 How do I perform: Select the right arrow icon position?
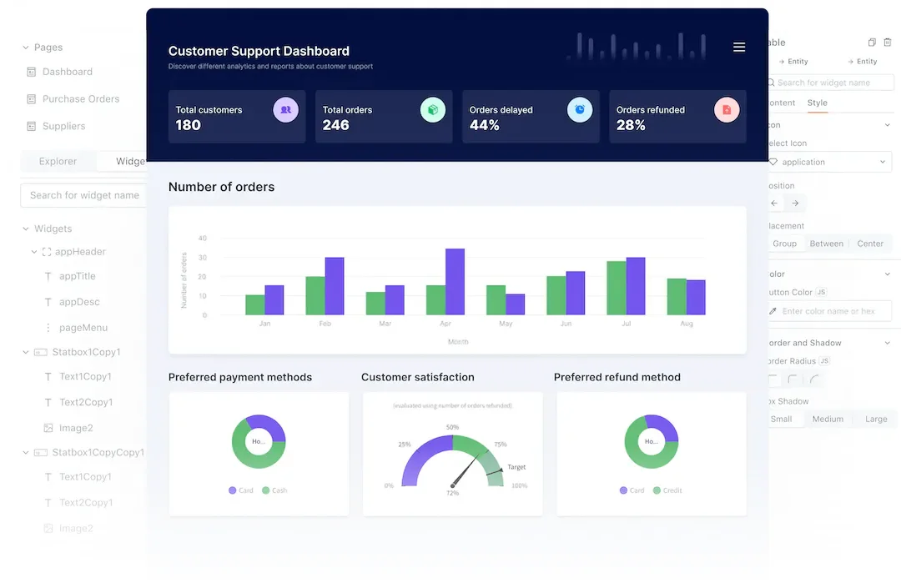click(x=795, y=204)
